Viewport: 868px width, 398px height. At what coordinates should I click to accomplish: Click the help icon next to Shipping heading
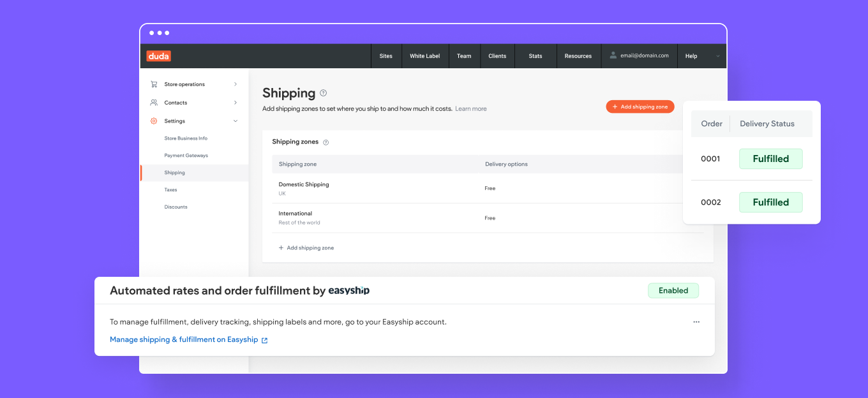tap(324, 93)
